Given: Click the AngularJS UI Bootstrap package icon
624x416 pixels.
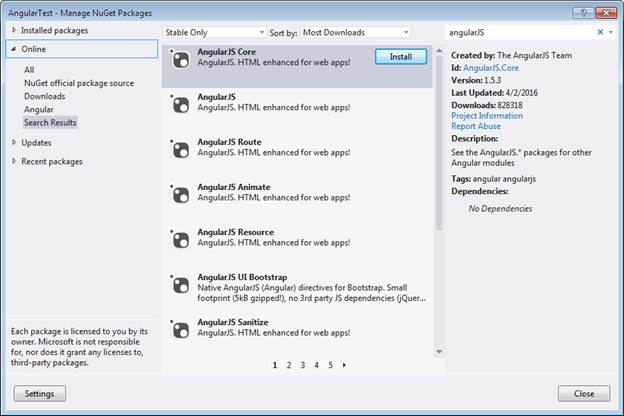Looking at the screenshot, I should [x=181, y=285].
